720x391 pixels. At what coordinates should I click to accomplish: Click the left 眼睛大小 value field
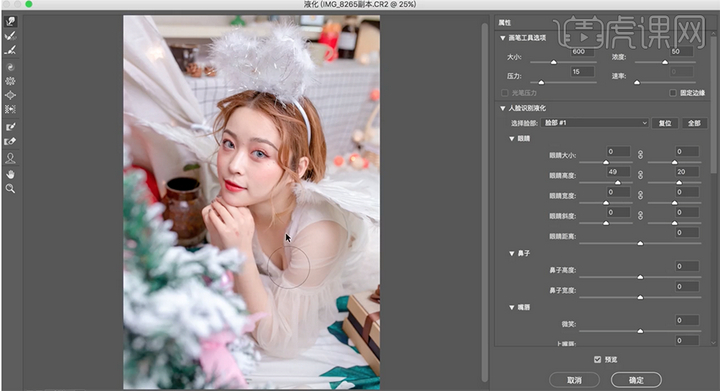(x=619, y=151)
